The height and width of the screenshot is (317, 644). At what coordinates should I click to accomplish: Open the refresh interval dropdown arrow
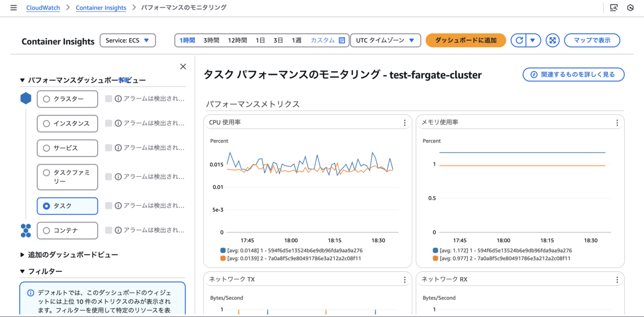[x=533, y=40]
